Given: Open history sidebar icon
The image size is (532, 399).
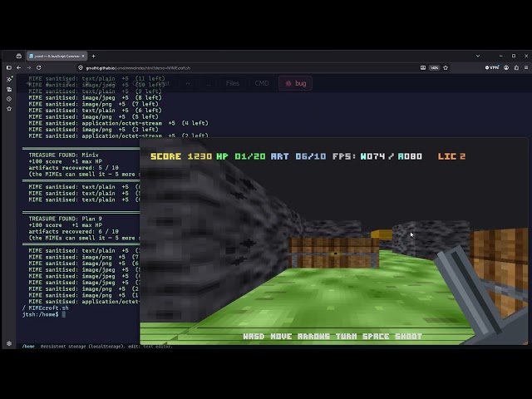Looking at the screenshot, I should point(9,99).
